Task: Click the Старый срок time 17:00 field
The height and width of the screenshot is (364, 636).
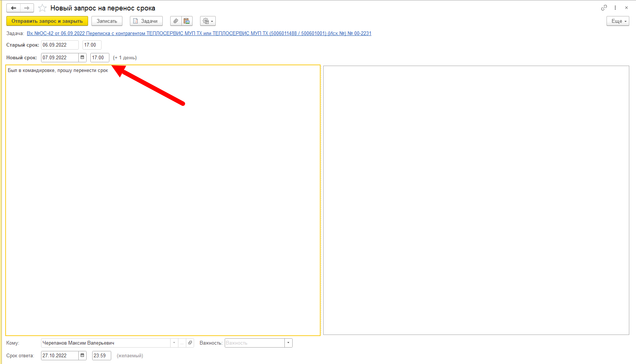Action: [92, 45]
